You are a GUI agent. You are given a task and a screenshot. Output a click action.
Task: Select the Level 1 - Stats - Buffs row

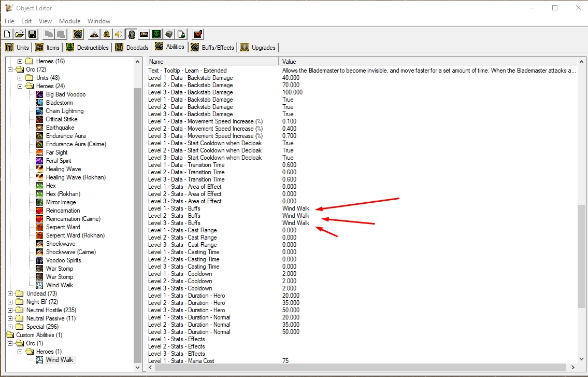362,208
